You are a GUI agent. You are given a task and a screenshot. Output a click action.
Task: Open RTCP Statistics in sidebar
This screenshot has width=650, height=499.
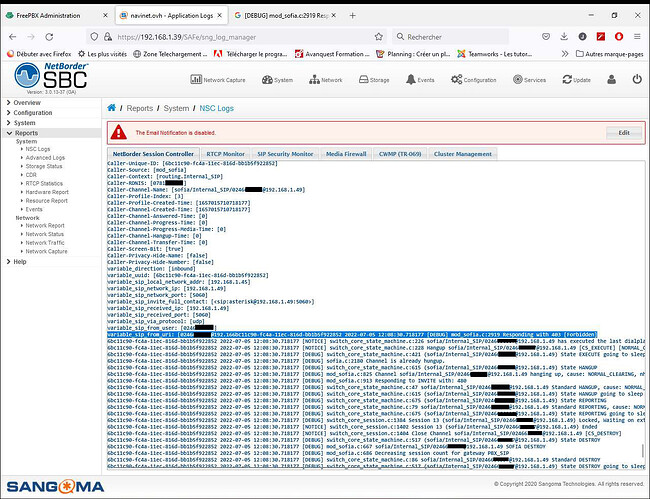(x=44, y=183)
